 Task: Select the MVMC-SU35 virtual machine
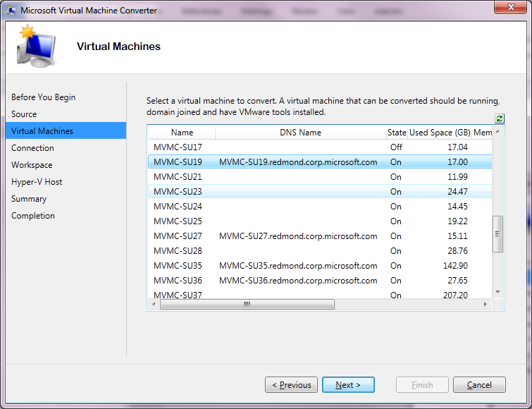coord(321,265)
